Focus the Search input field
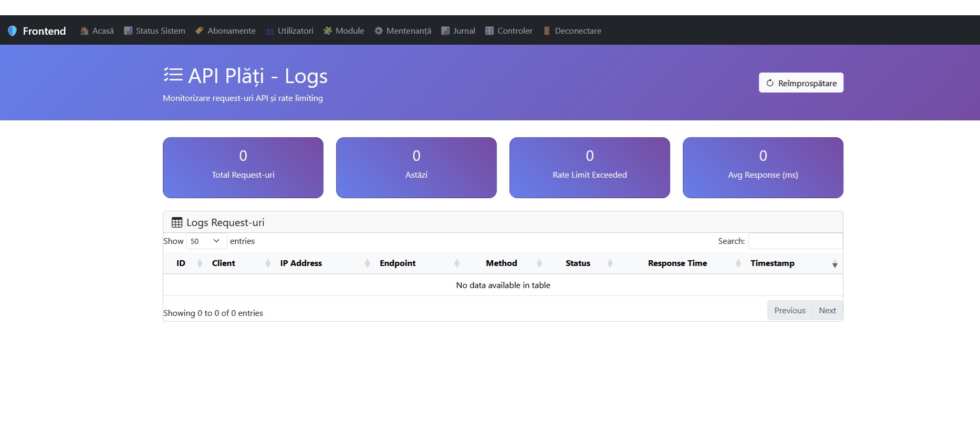The width and height of the screenshot is (980, 430). [795, 241]
